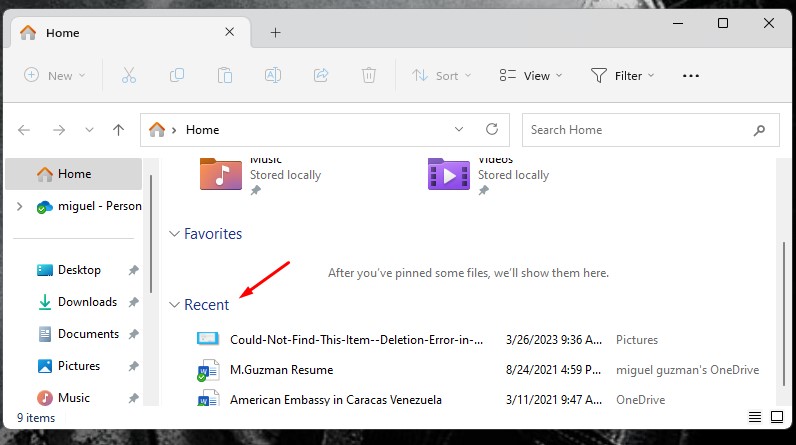Click the 8/24/2021 4:59 date entry
The image size is (796, 445).
[553, 370]
